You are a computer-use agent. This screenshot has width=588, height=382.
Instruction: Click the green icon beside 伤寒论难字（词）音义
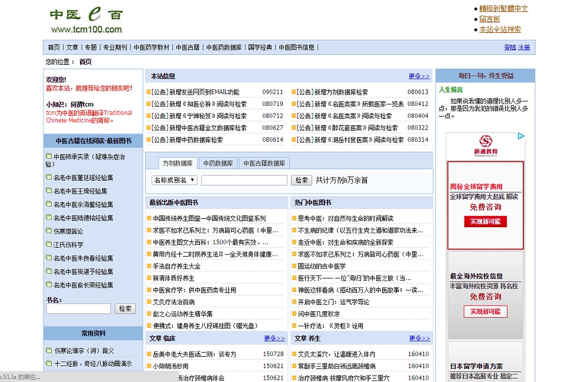coord(49,350)
